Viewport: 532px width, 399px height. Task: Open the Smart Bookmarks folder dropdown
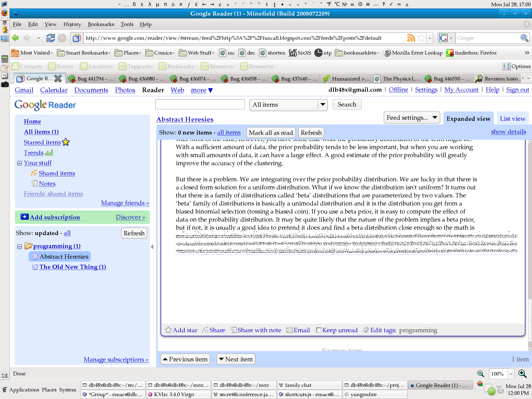84,53
